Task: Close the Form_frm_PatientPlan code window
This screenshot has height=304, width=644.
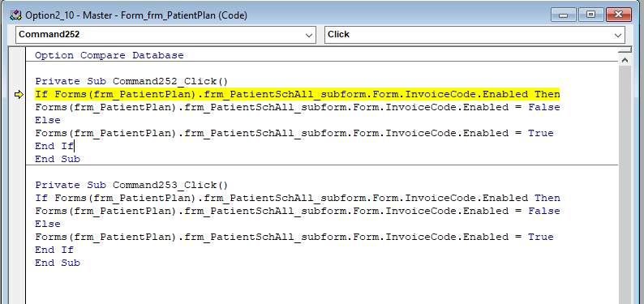Action: point(618,15)
